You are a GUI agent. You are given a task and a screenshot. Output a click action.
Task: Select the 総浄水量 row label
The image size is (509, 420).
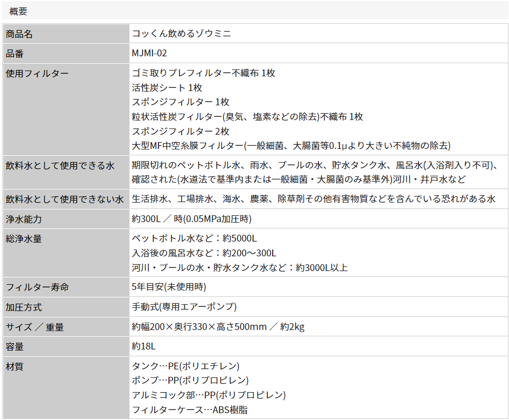pyautogui.click(x=24, y=239)
